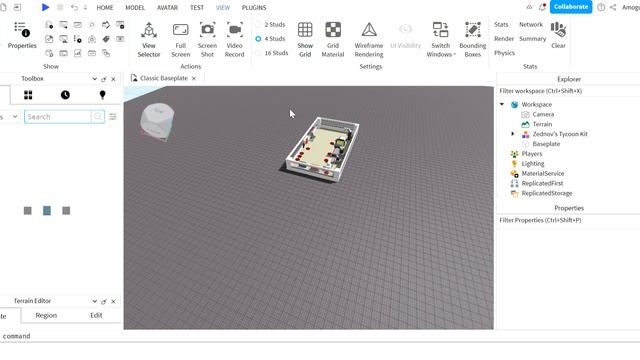640x360 pixels.
Task: Open quick access toolbar customize arrow
Action: click(x=85, y=7)
